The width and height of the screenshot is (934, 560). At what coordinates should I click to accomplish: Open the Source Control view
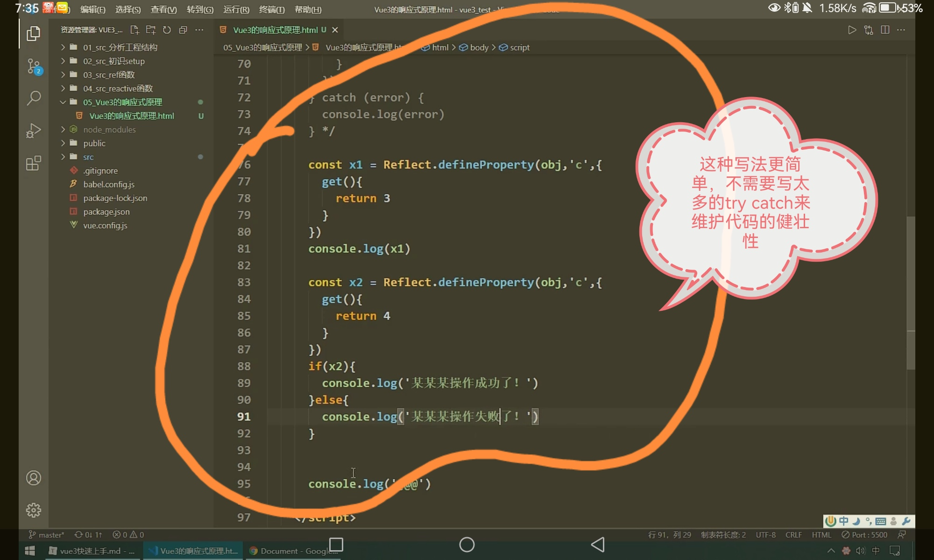click(33, 66)
